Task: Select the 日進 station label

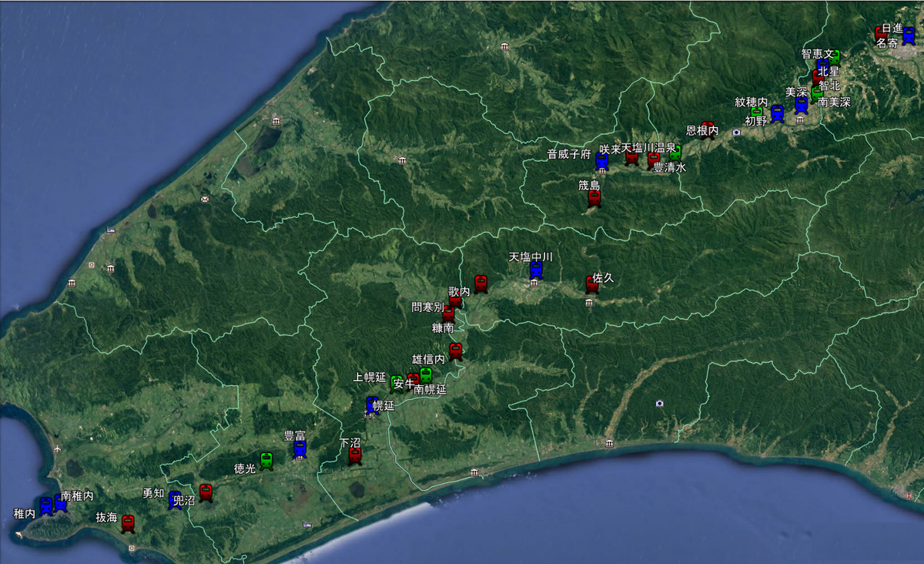Action: 892,28
